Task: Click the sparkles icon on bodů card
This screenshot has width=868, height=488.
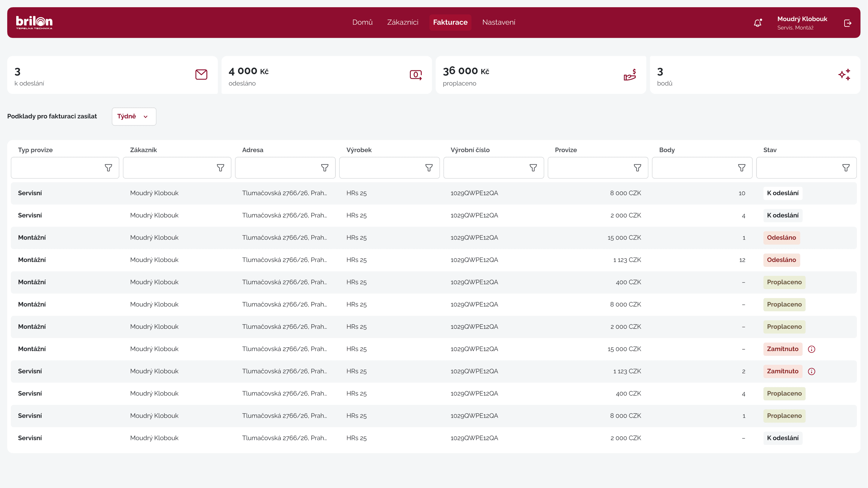Action: 844,75
